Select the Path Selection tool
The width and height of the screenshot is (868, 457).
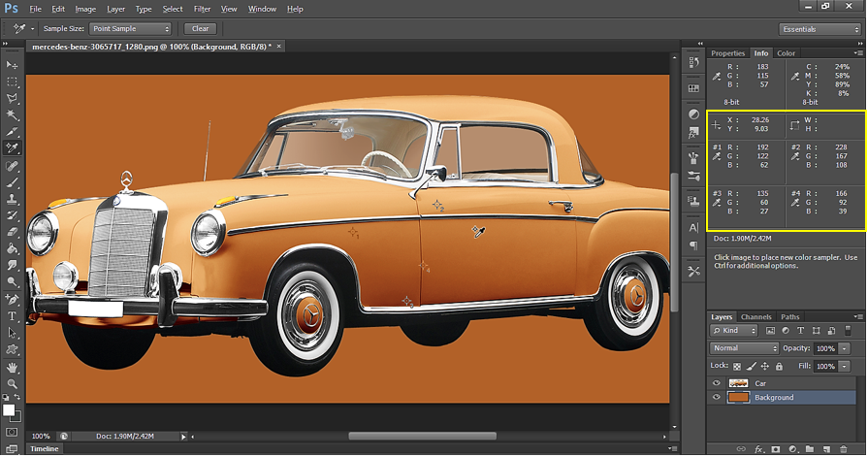[12, 333]
